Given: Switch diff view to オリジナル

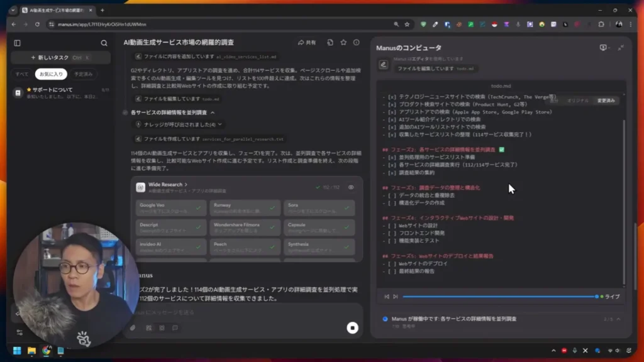Looking at the screenshot, I should coord(577,101).
